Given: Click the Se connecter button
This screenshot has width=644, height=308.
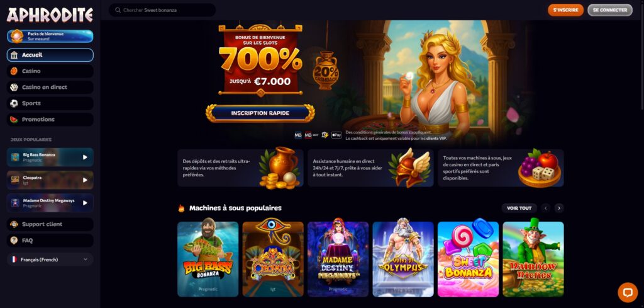Looking at the screenshot, I should pos(610,10).
